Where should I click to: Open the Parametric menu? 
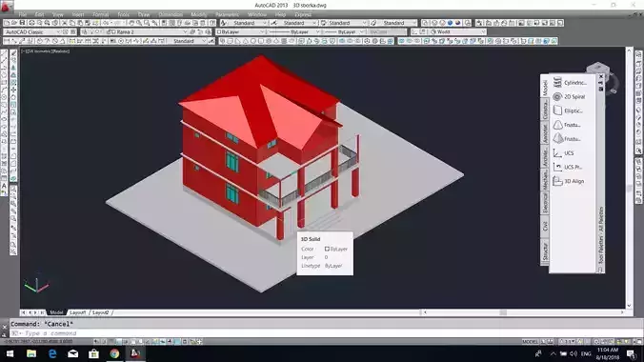[227, 14]
